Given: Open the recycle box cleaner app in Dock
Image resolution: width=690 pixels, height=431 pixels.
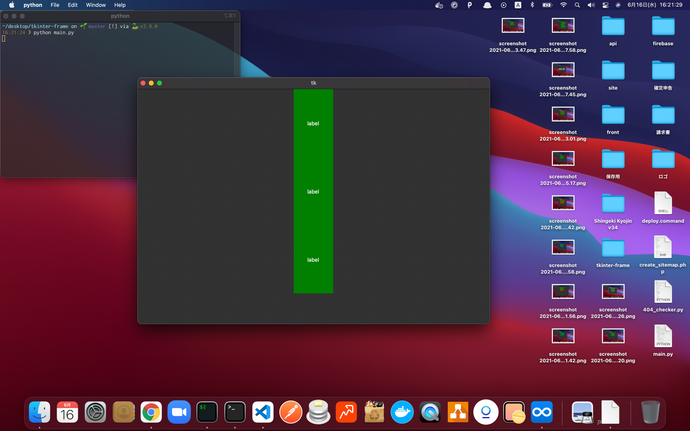Looking at the screenshot, I should click(374, 413).
